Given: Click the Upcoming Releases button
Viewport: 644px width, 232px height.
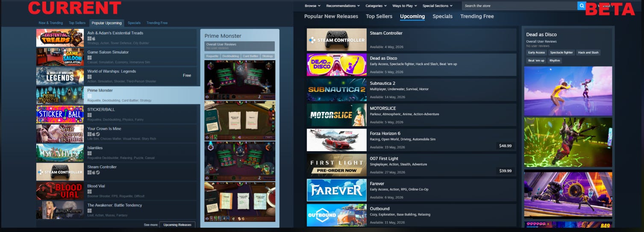Looking at the screenshot, I should point(177,225).
